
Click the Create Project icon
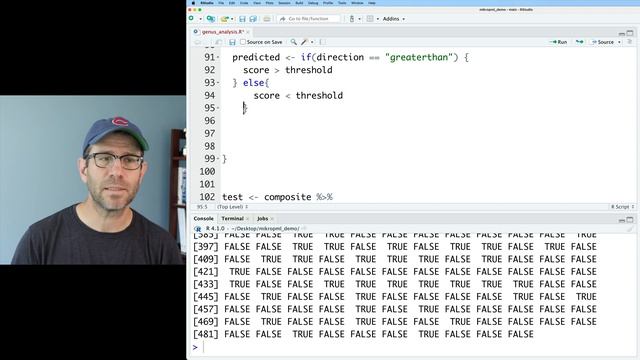(211, 19)
